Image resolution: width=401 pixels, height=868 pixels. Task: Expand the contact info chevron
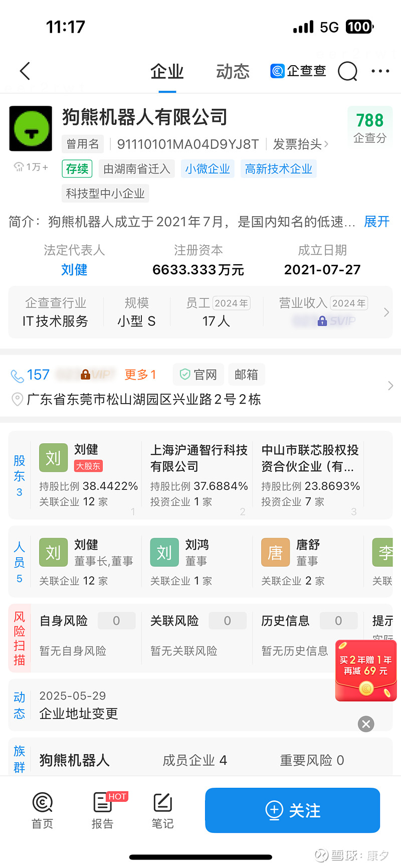pyautogui.click(x=390, y=386)
